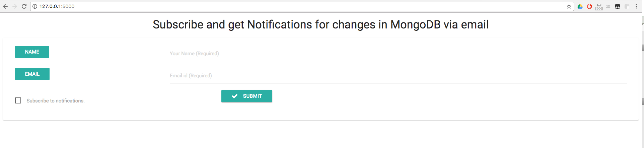Open the Google Drive extension icon
644x148 pixels.
coord(580,6)
